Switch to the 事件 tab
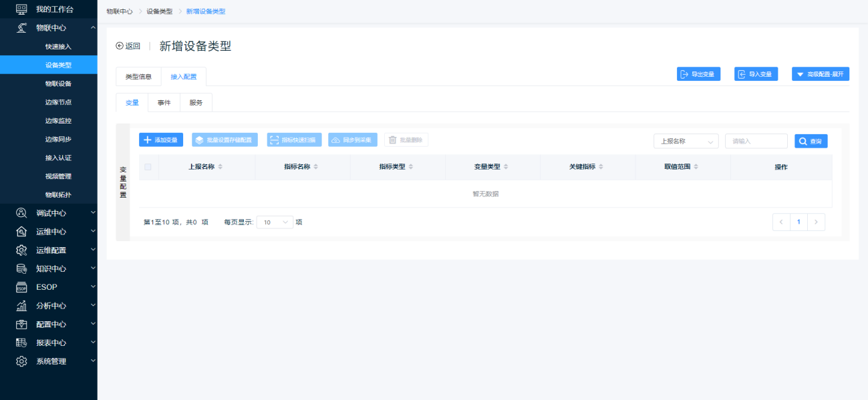 point(164,103)
